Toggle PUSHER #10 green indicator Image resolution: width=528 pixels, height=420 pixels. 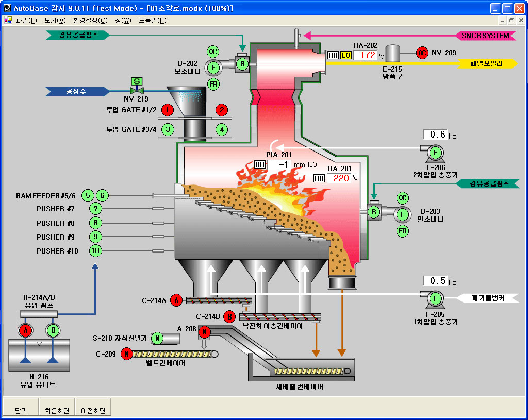[x=95, y=251]
